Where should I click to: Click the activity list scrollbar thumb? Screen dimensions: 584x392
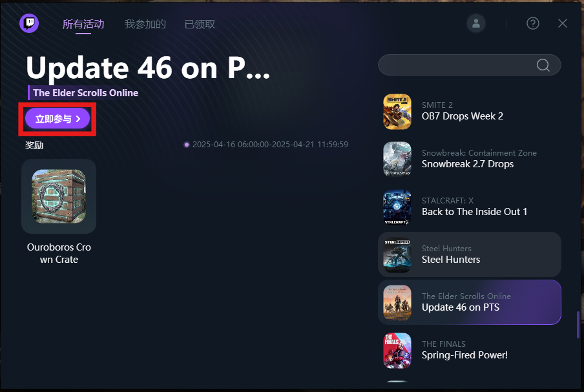pos(578,325)
